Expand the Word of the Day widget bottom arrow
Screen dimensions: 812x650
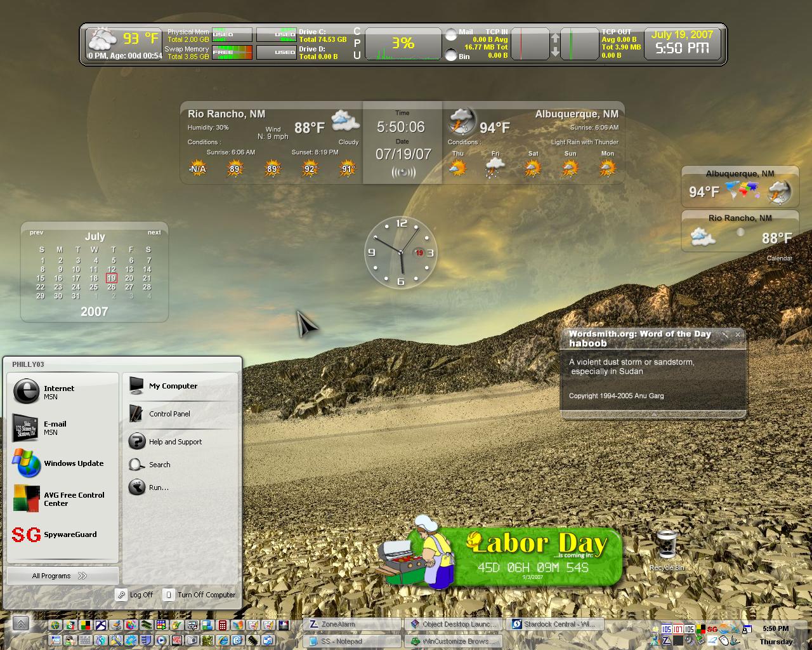tap(653, 414)
